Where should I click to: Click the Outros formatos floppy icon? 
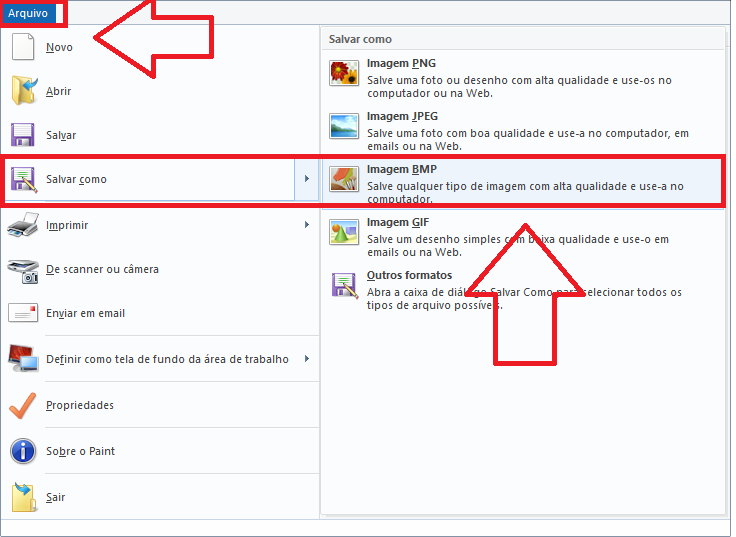(345, 285)
